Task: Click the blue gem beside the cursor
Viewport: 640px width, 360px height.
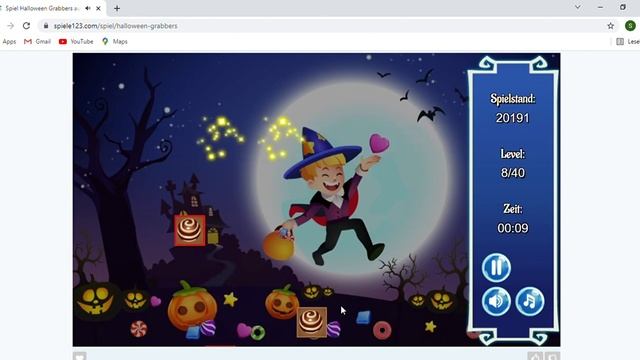Action: [363, 317]
